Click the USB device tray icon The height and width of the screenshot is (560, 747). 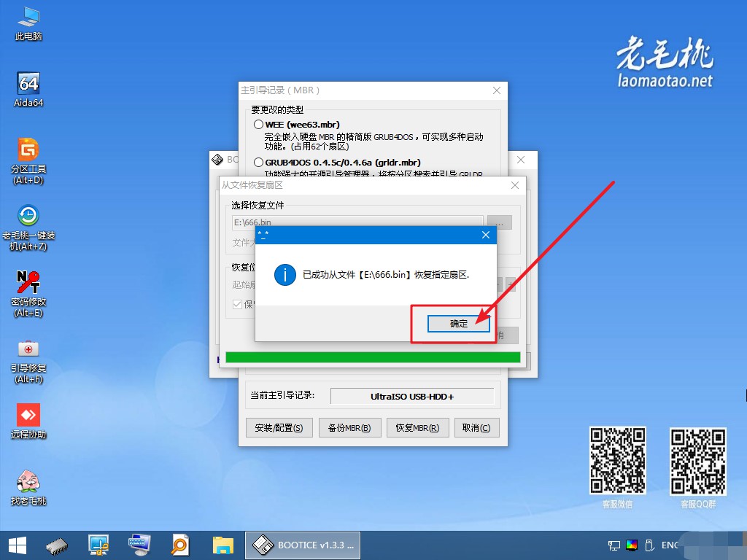point(649,545)
